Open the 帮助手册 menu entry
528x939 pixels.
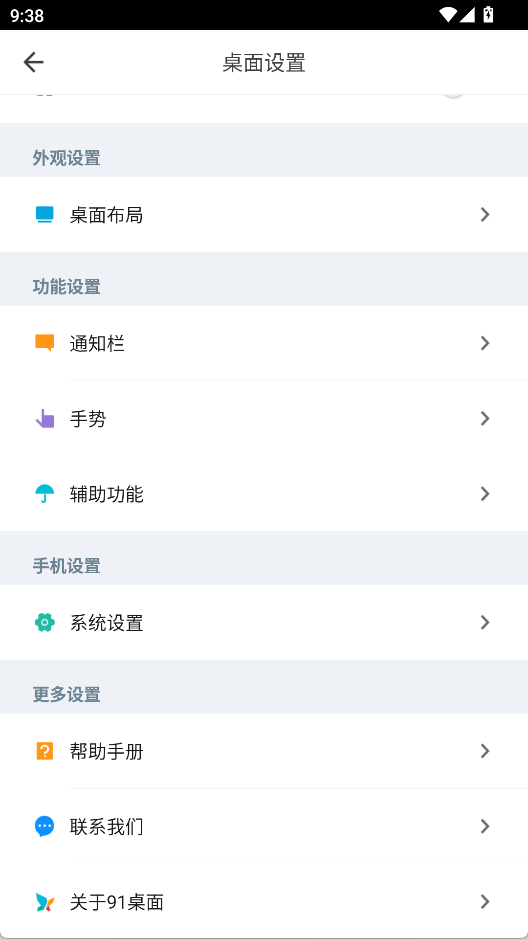tap(264, 751)
